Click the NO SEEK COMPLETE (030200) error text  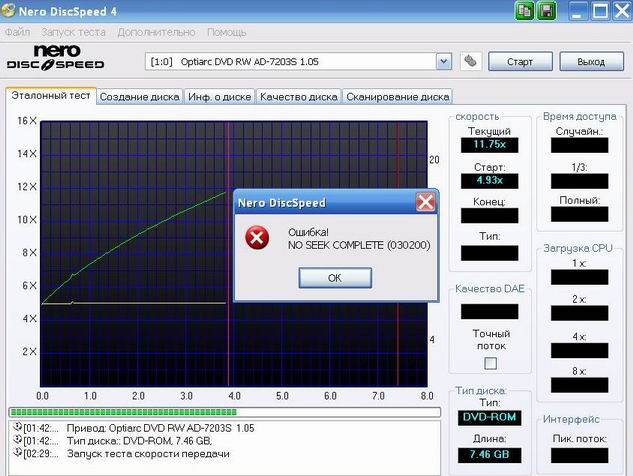(x=359, y=245)
